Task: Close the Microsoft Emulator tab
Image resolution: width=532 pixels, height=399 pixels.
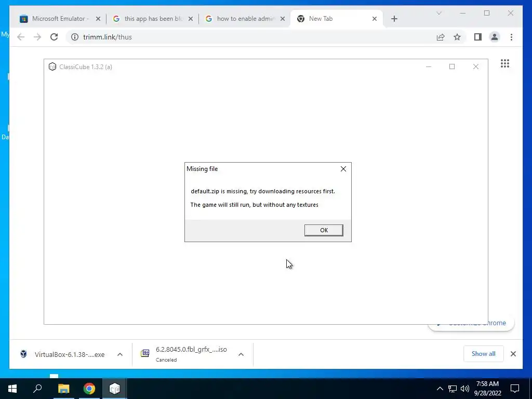Action: tap(98, 19)
